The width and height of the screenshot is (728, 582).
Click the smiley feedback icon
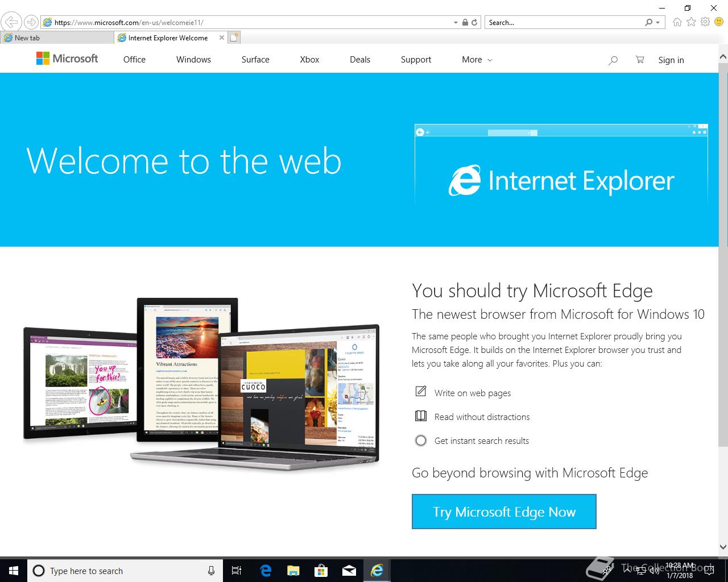click(719, 22)
